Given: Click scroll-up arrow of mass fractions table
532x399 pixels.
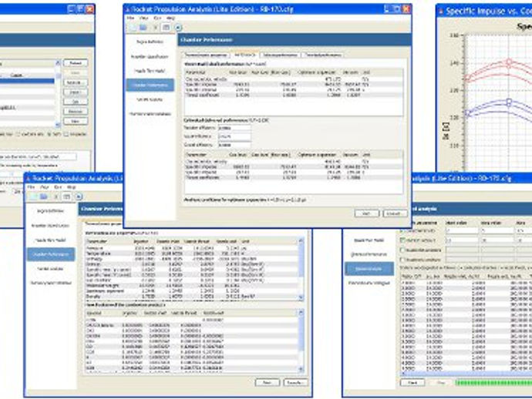Looking at the screenshot, I should click(301, 313).
